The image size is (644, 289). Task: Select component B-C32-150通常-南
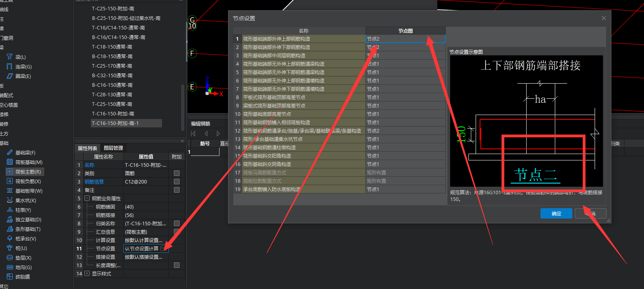click(112, 76)
